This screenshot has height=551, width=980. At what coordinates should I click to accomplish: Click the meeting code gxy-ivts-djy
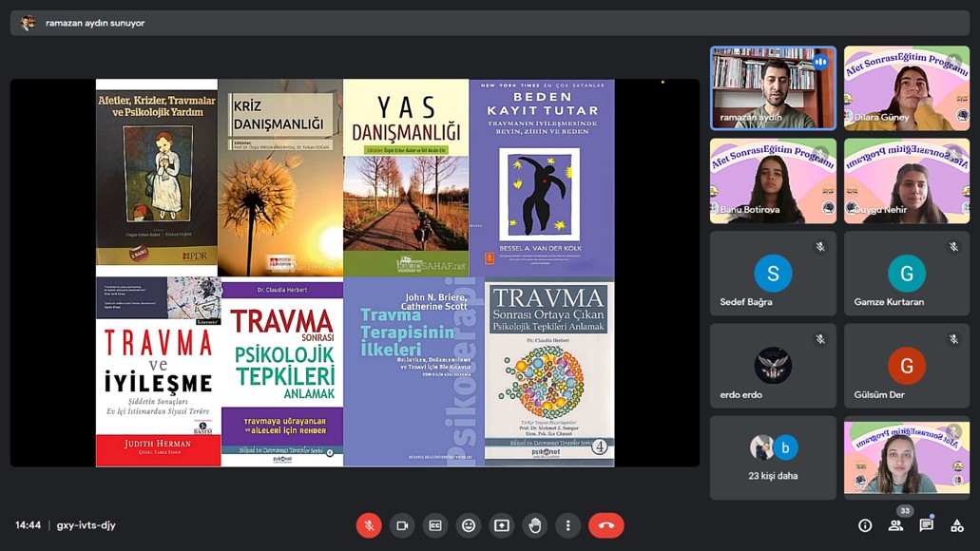pyautogui.click(x=86, y=525)
